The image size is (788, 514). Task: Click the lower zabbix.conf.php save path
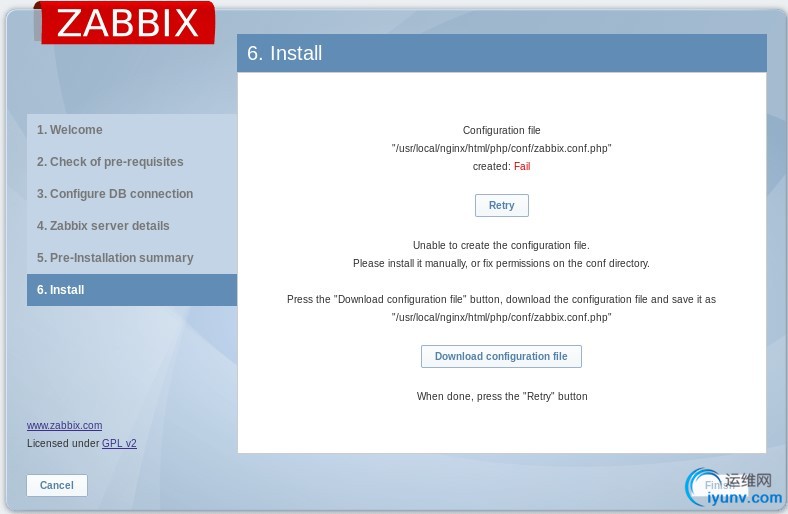click(x=502, y=318)
